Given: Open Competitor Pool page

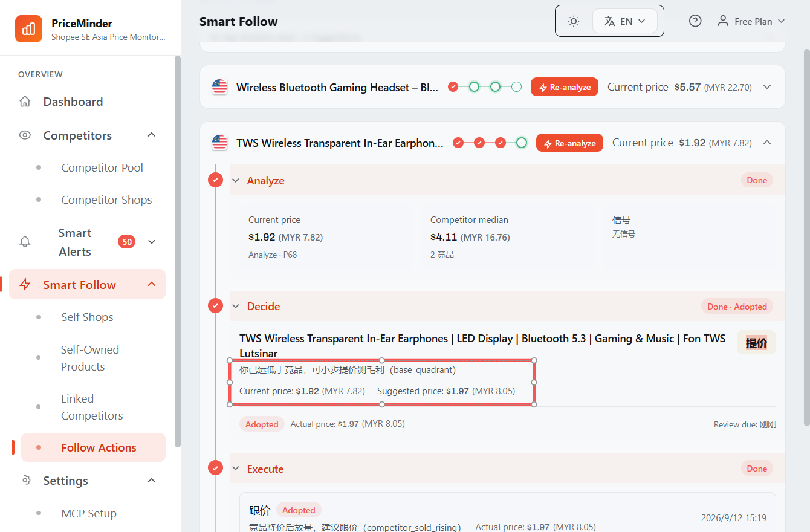Looking at the screenshot, I should pyautogui.click(x=102, y=168).
